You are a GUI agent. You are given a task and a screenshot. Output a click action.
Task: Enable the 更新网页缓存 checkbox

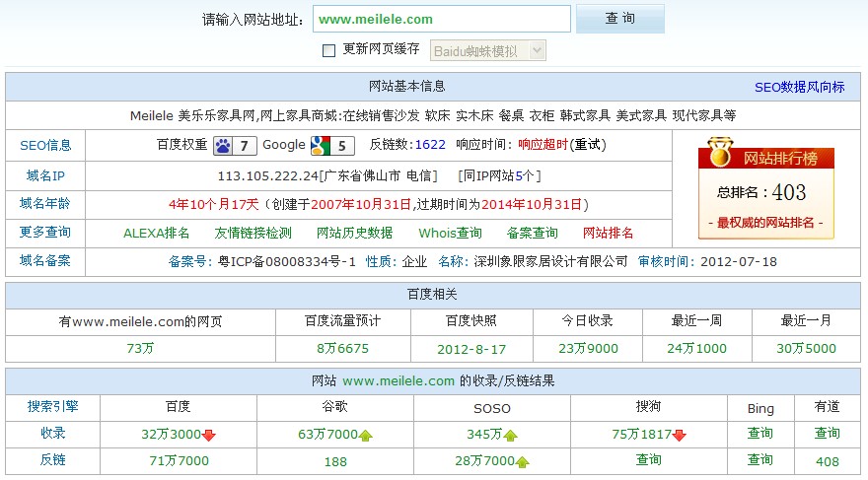329,50
